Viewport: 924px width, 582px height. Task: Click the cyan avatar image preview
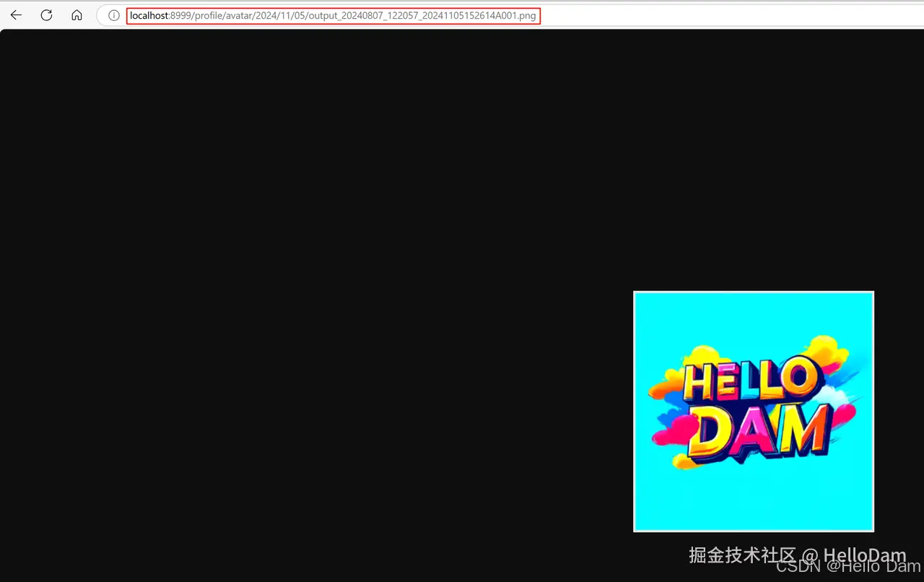point(753,411)
